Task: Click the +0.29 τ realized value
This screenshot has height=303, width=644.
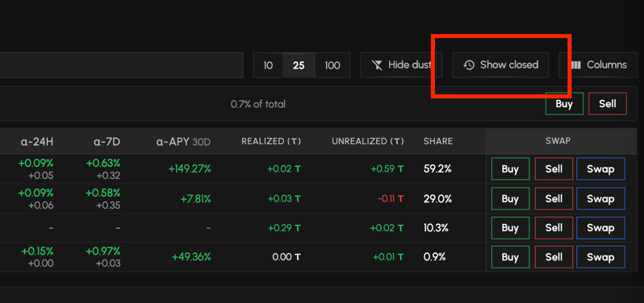Action: pyautogui.click(x=284, y=228)
